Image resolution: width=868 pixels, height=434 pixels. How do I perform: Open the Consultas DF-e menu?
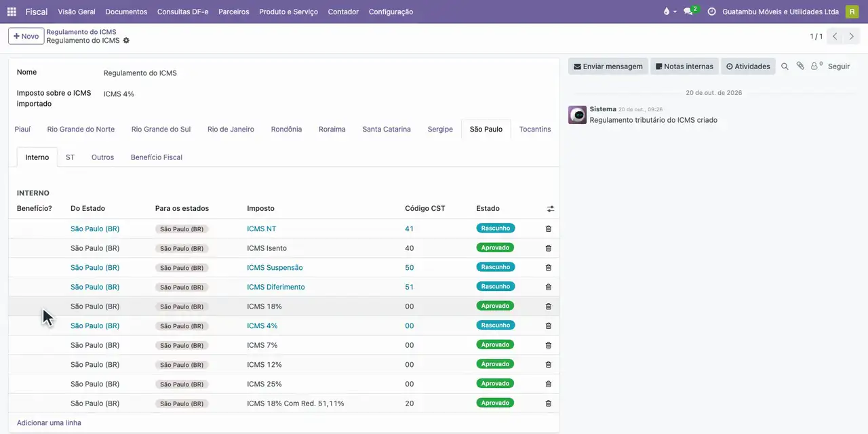pyautogui.click(x=182, y=12)
